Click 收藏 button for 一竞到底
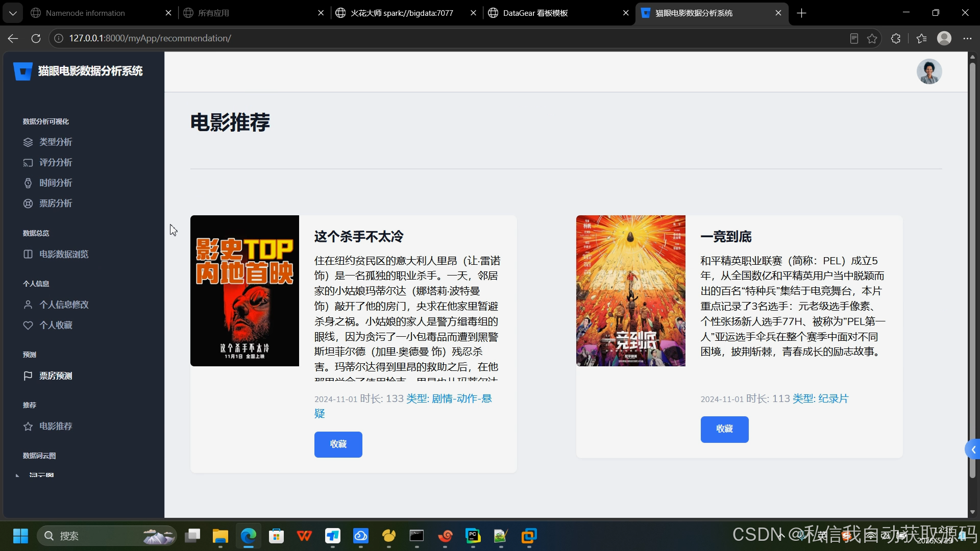Image resolution: width=980 pixels, height=551 pixels. point(724,429)
